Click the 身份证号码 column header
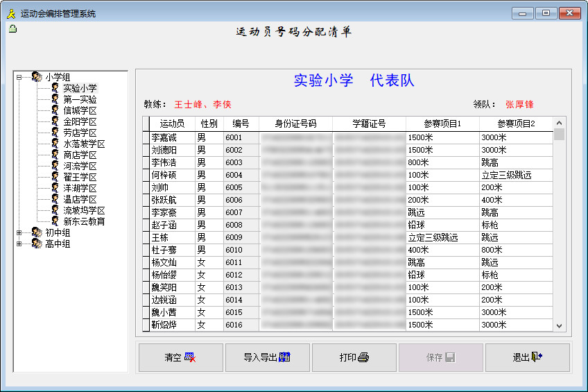The height and width of the screenshot is (392, 588). point(295,123)
